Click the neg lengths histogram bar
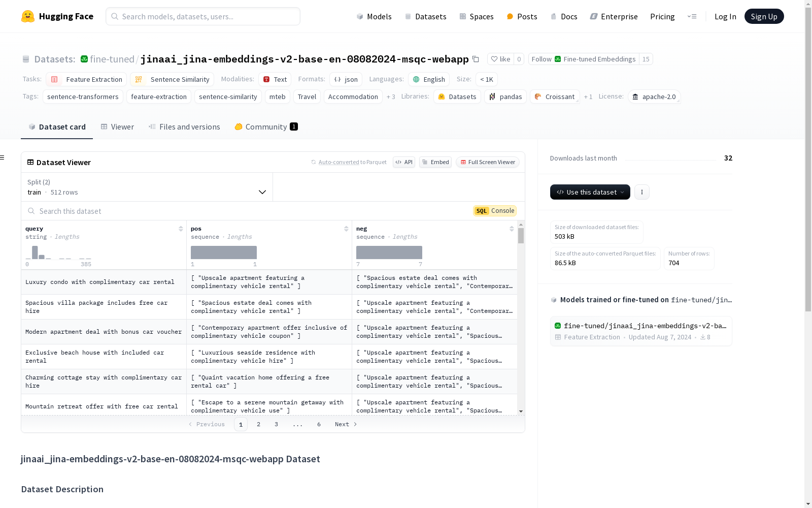The image size is (812, 508). point(389,252)
